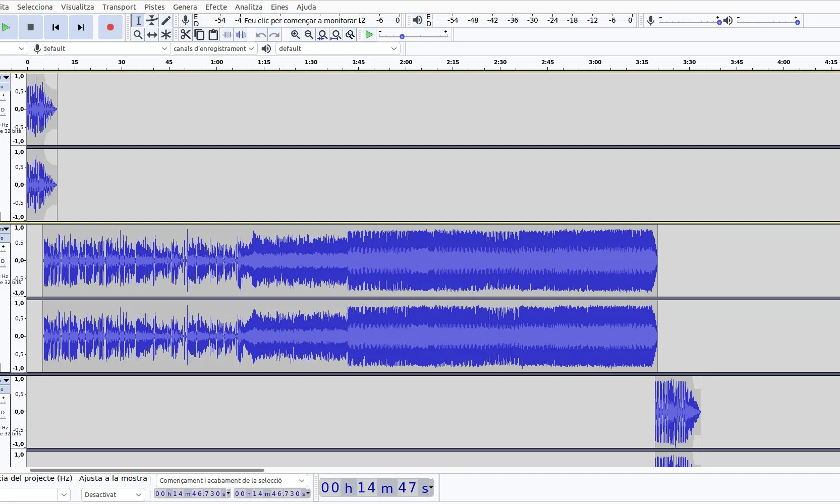The width and height of the screenshot is (840, 504).
Task: Activate the Multi-tool asterisk button
Action: tap(166, 34)
